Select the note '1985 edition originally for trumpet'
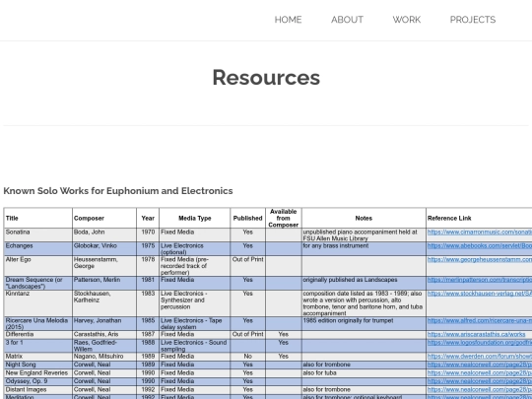Viewport: 532px width, 399px height. click(x=364, y=324)
